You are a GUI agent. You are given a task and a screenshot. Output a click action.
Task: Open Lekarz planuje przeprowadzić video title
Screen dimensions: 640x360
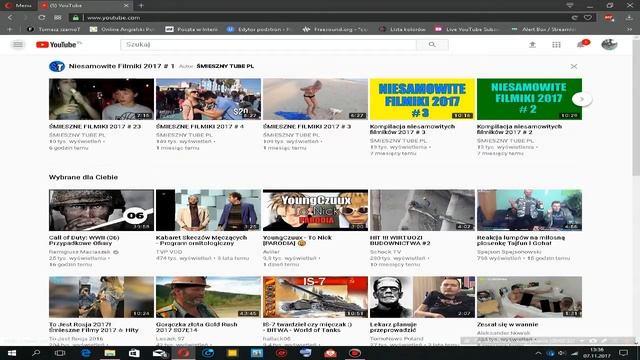(393, 327)
